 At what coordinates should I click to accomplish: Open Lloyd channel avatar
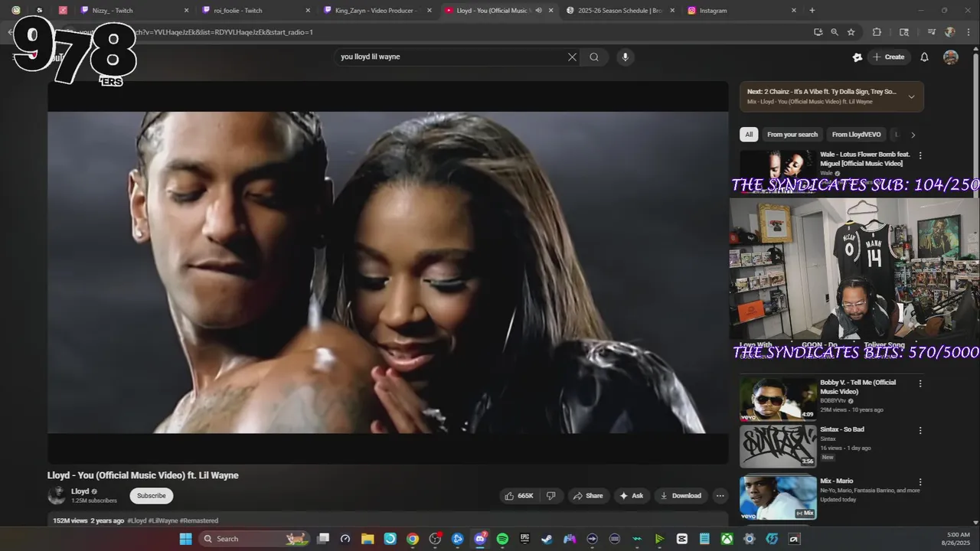(57, 495)
